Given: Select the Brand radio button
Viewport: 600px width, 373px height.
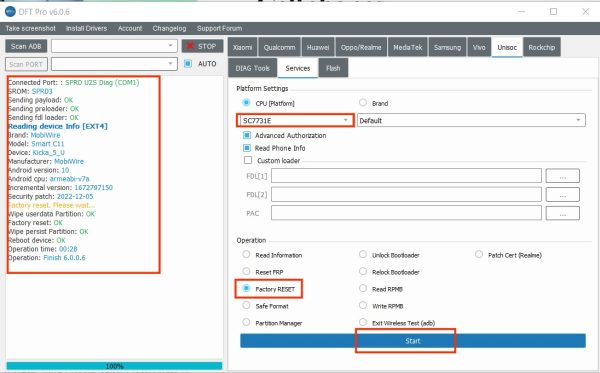Looking at the screenshot, I should coord(363,103).
